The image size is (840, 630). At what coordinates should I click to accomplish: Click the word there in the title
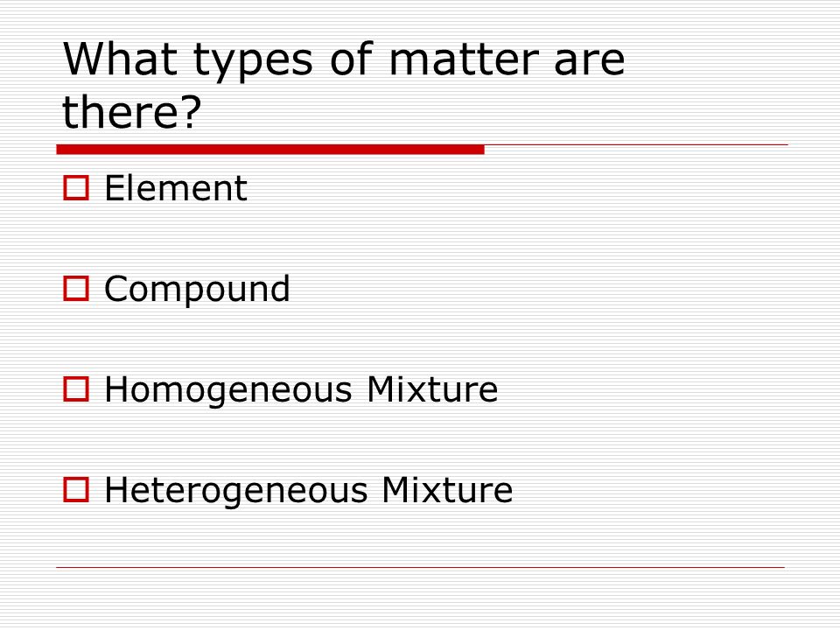[x=122, y=112]
